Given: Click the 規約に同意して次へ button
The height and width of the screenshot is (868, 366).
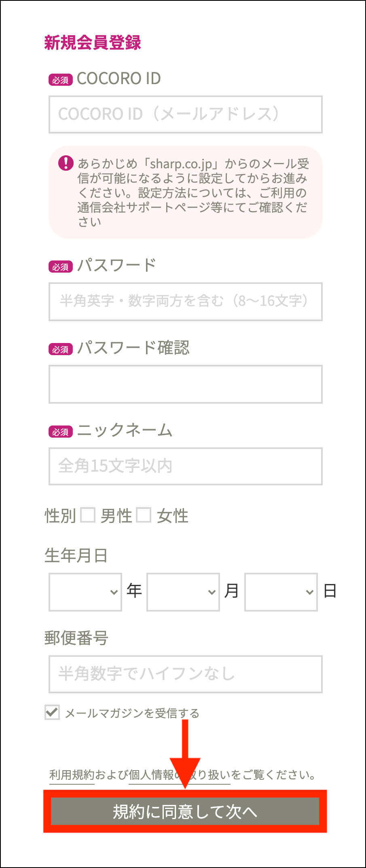Looking at the screenshot, I should point(185,811).
